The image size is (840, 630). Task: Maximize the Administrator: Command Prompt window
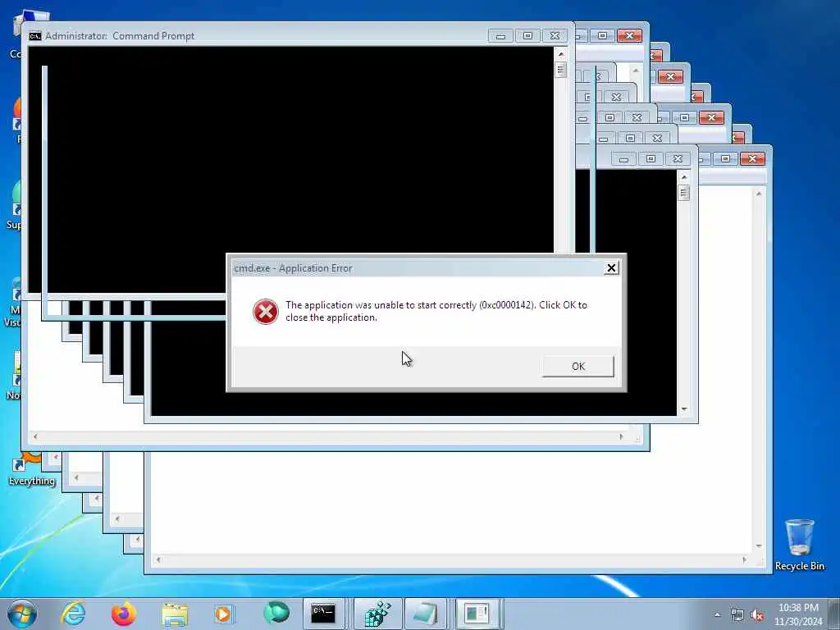tap(527, 36)
